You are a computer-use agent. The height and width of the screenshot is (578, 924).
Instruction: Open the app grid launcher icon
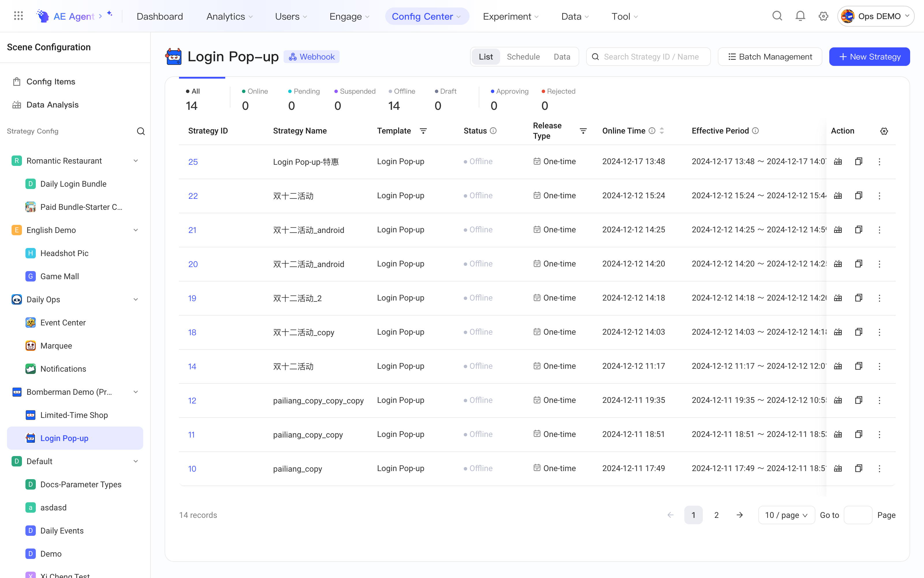click(18, 16)
